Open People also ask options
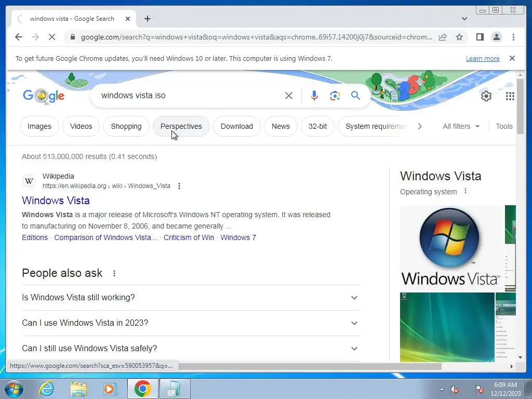Image resolution: width=532 pixels, height=399 pixels. coord(114,273)
